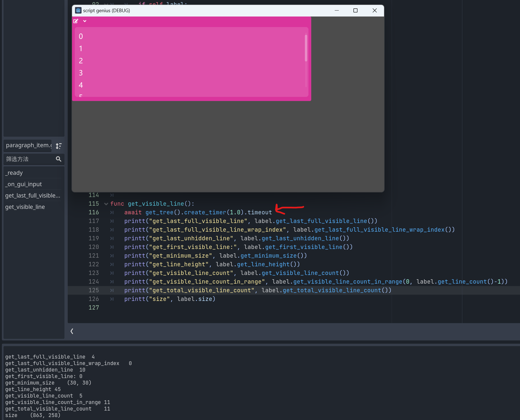Toggle alphabetical sorting of the methods list
520x420 pixels.
[58, 146]
